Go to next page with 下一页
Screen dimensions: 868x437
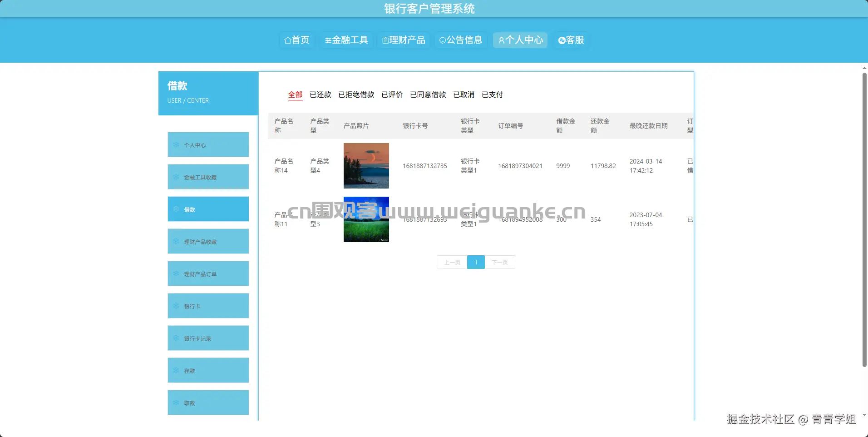(500, 262)
